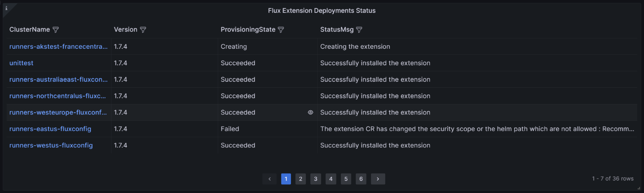Click the eye icon in the westeurope row
Image resolution: width=644 pixels, height=193 pixels.
pyautogui.click(x=310, y=112)
